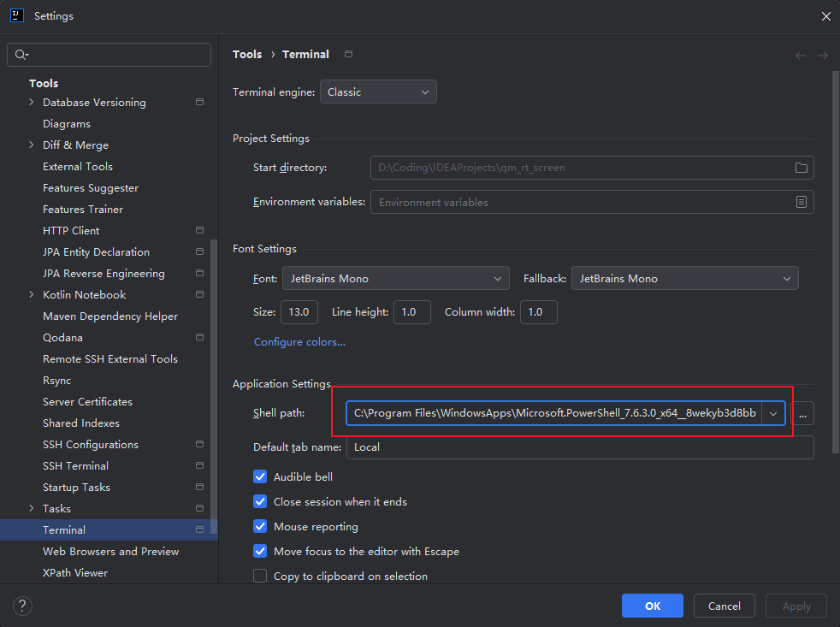The width and height of the screenshot is (840, 627).
Task: Click the project-level icon beside Kotlin Notebook
Action: (x=200, y=295)
